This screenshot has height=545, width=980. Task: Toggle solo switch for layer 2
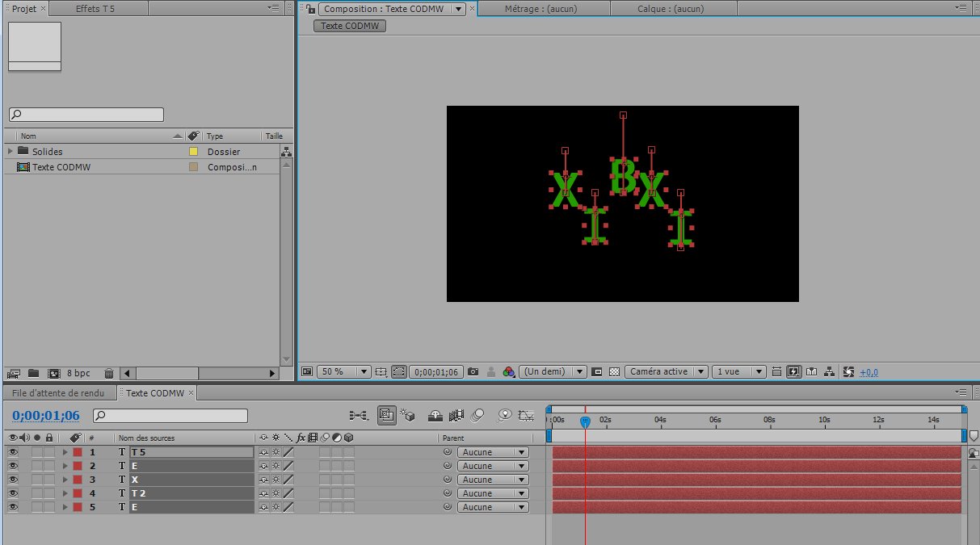click(37, 466)
